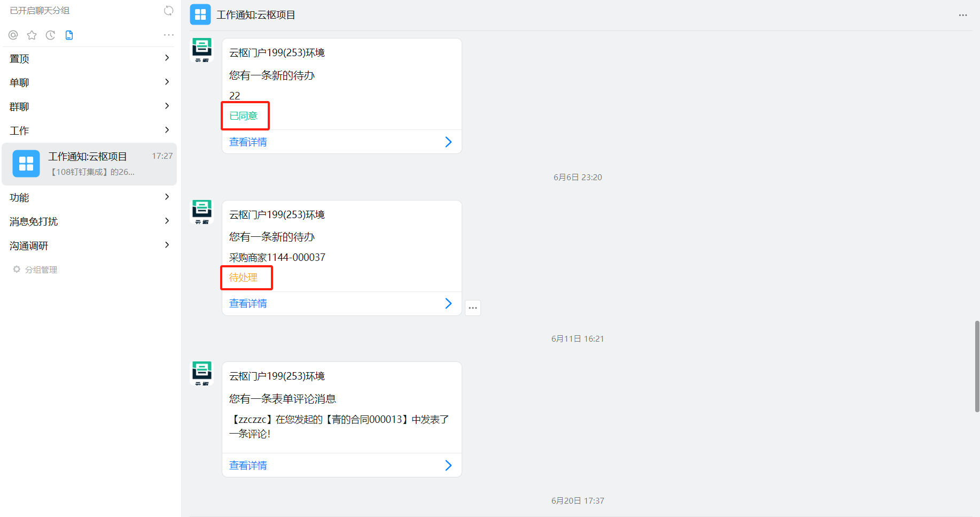Click the 6月6日 23:20 timestamp
The height and width of the screenshot is (517, 980).
tap(578, 177)
